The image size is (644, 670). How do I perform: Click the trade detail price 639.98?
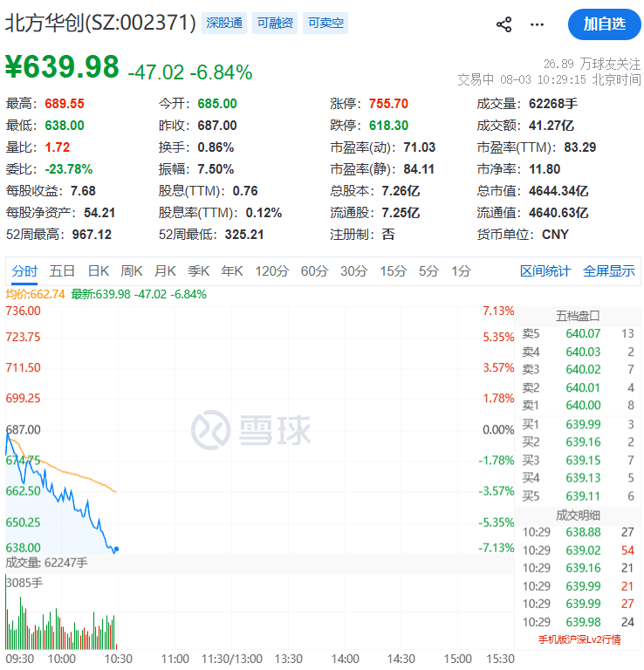(x=583, y=623)
